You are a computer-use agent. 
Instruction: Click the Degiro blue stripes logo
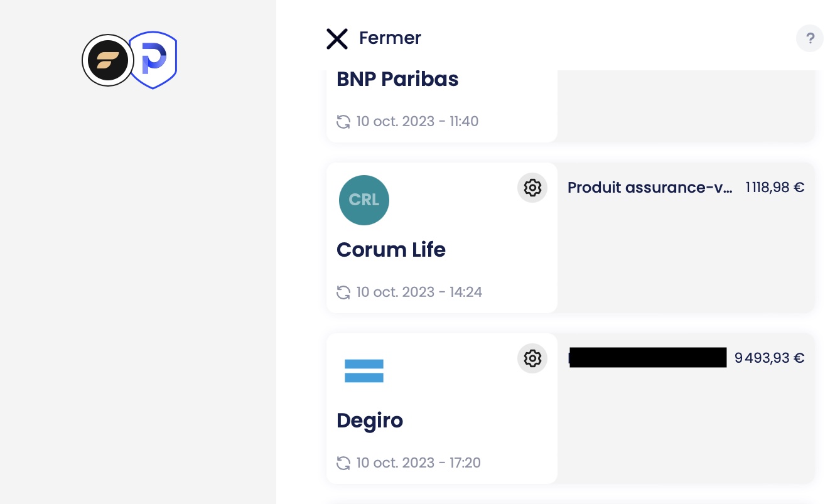[x=364, y=371]
